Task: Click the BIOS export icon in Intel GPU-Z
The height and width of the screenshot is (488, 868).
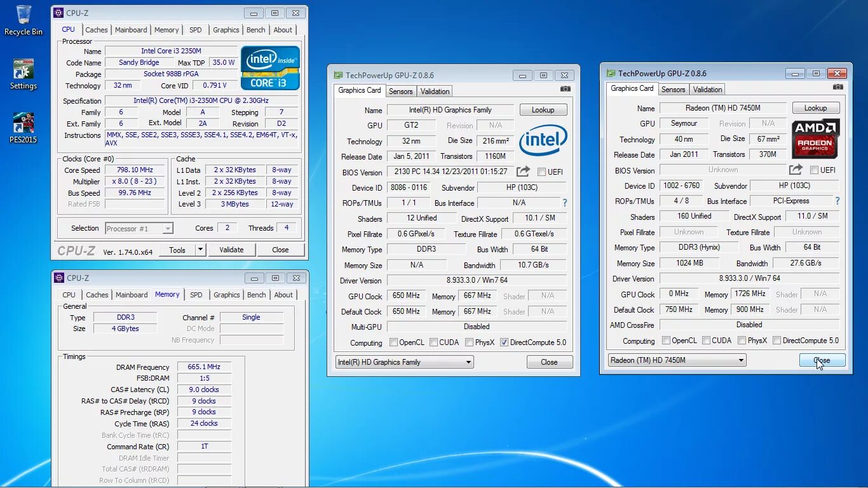Action: (523, 172)
